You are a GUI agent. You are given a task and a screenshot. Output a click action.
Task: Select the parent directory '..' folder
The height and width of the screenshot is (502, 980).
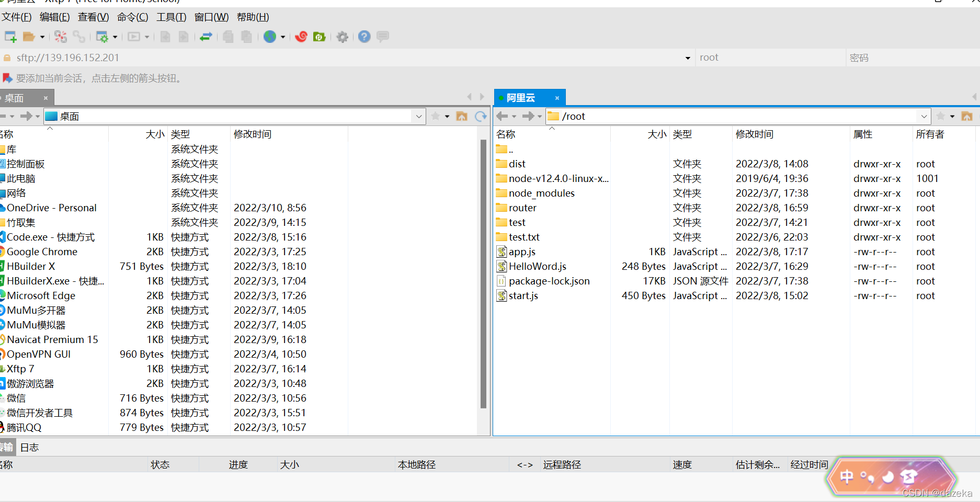[505, 149]
